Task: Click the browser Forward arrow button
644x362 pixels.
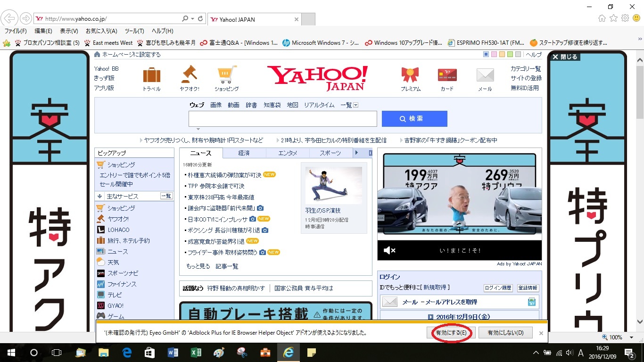Action: 26,19
